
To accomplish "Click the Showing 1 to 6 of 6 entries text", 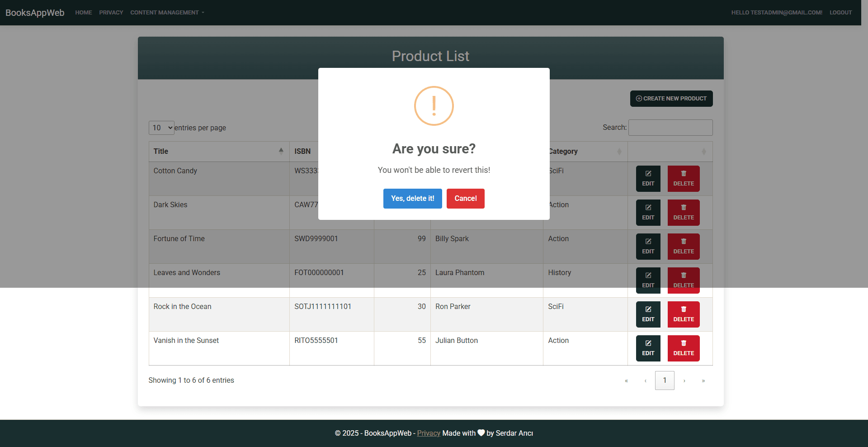I will 191,380.
